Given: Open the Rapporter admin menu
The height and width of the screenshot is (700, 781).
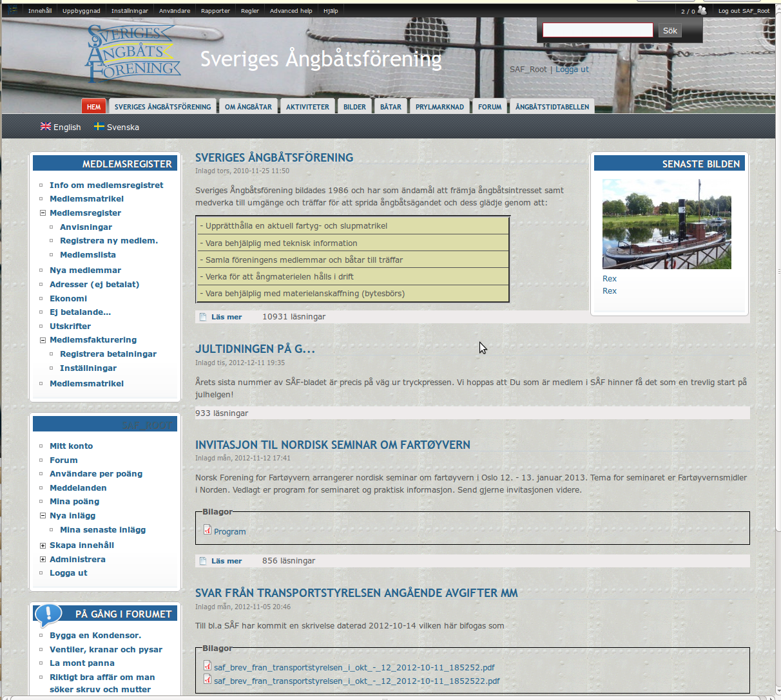Looking at the screenshot, I should tap(215, 11).
